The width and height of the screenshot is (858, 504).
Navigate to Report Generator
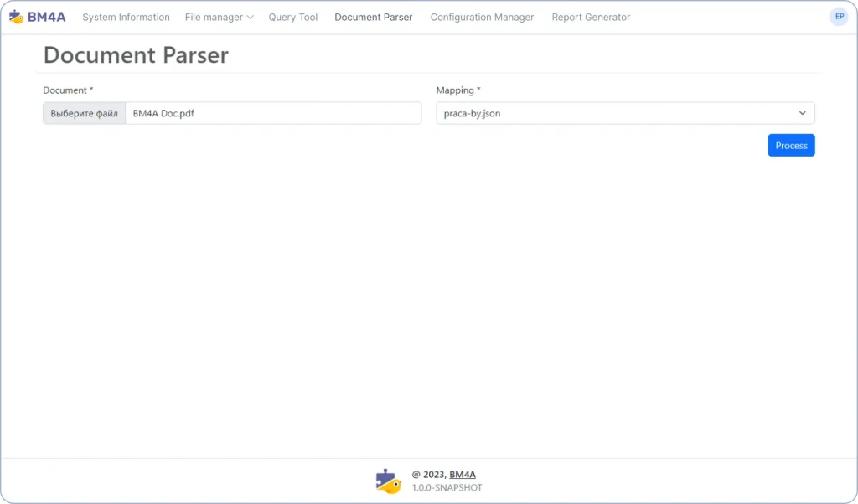[x=591, y=17]
